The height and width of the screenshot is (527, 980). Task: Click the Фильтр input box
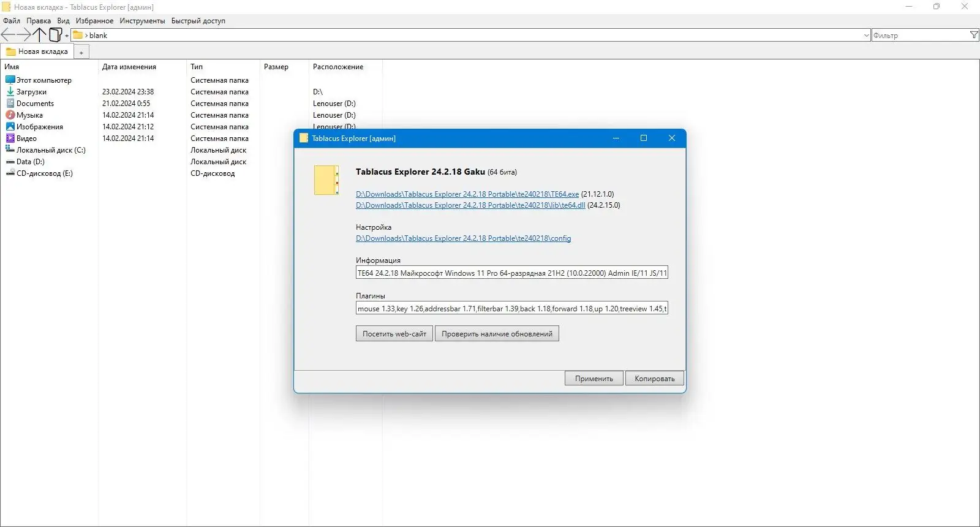click(920, 36)
